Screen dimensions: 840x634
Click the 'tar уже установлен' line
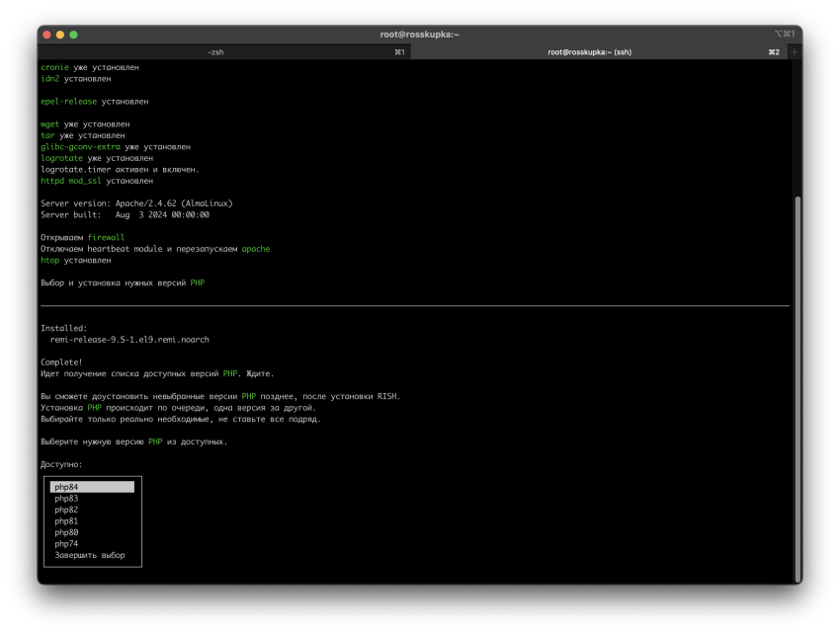click(x=82, y=135)
